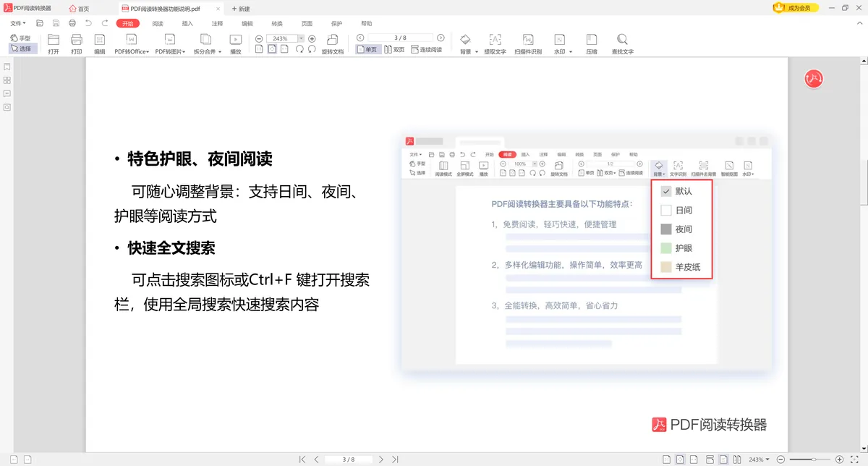Click the quick-access open folder icon
This screenshot has width=868, height=466.
coord(41,23)
